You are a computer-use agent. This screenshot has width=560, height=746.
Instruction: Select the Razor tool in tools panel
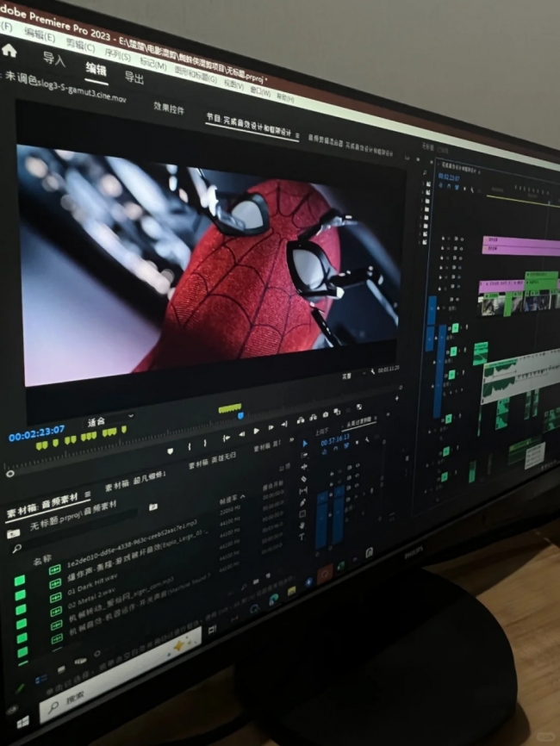[x=304, y=479]
